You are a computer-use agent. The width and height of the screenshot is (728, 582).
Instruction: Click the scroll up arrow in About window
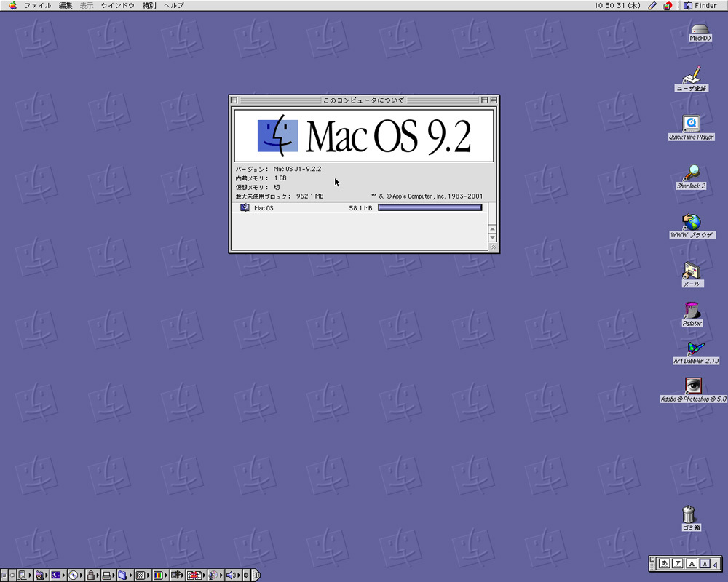(x=493, y=229)
